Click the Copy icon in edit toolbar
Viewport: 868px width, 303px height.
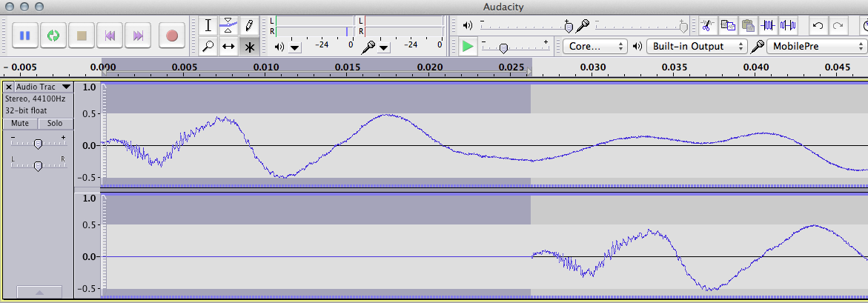[727, 25]
